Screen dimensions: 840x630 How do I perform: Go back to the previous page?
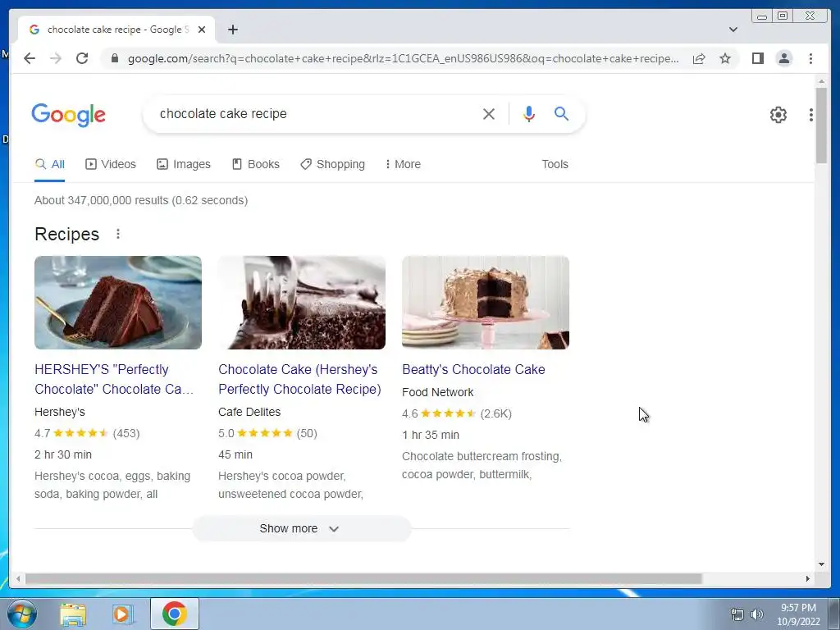point(30,58)
